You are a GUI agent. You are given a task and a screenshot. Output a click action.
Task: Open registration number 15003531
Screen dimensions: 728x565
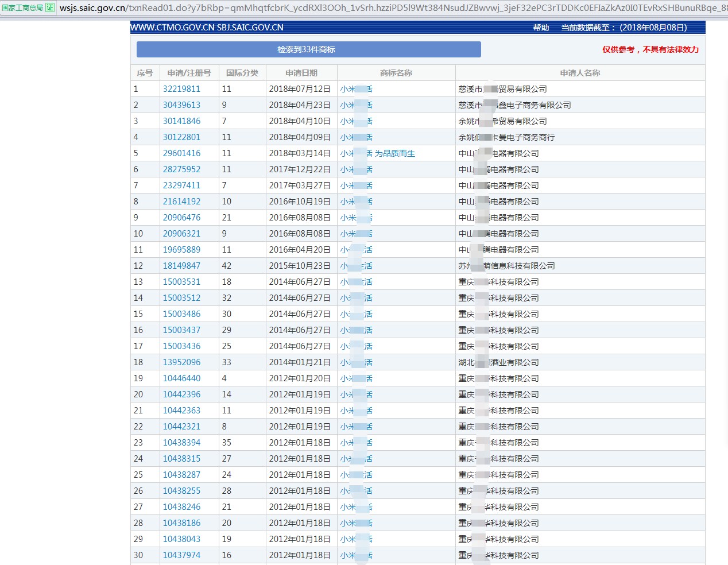tap(181, 282)
